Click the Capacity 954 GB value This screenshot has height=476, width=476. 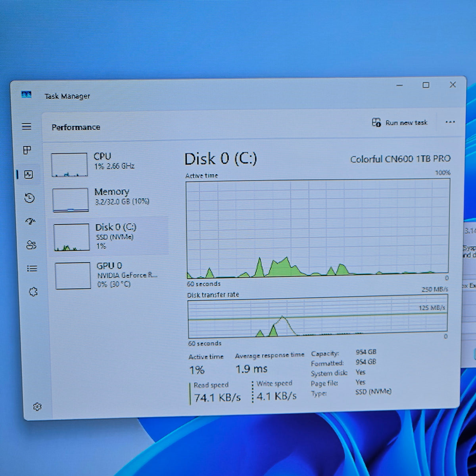point(366,352)
